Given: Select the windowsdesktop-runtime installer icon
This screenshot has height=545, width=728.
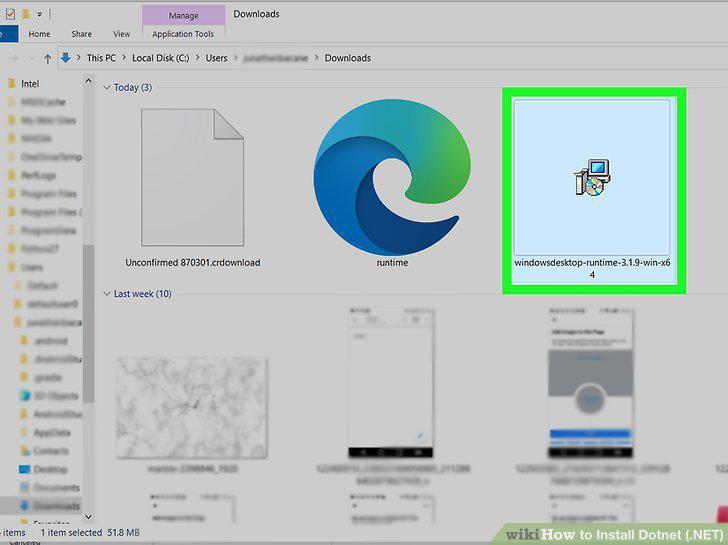Looking at the screenshot, I should click(x=592, y=177).
